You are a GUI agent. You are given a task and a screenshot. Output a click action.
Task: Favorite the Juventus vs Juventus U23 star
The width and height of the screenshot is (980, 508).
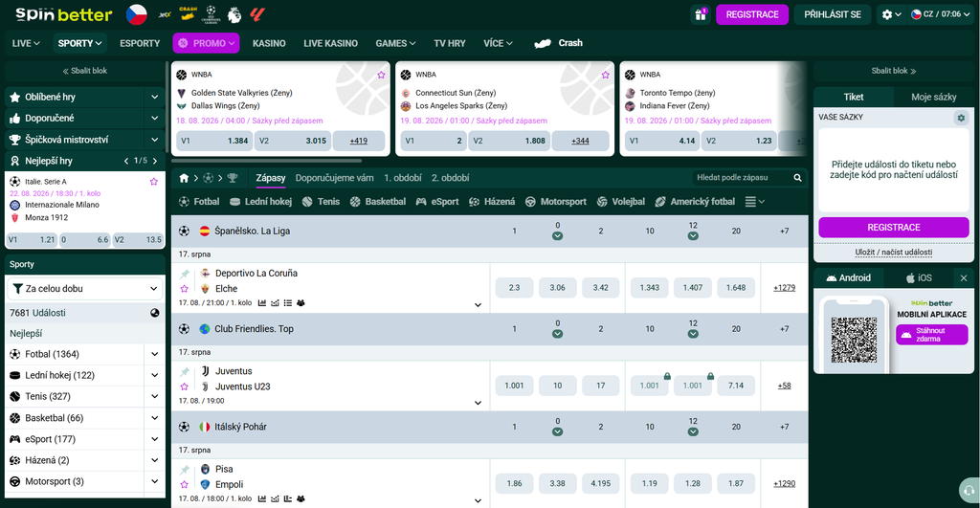[x=185, y=387]
